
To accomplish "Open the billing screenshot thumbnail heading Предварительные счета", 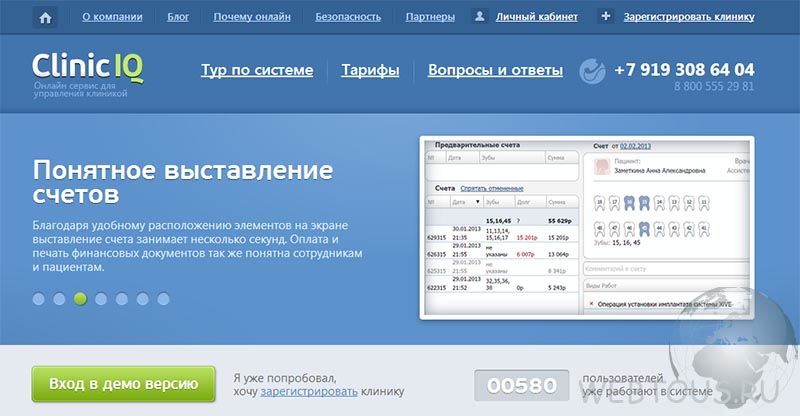I will click(478, 145).
